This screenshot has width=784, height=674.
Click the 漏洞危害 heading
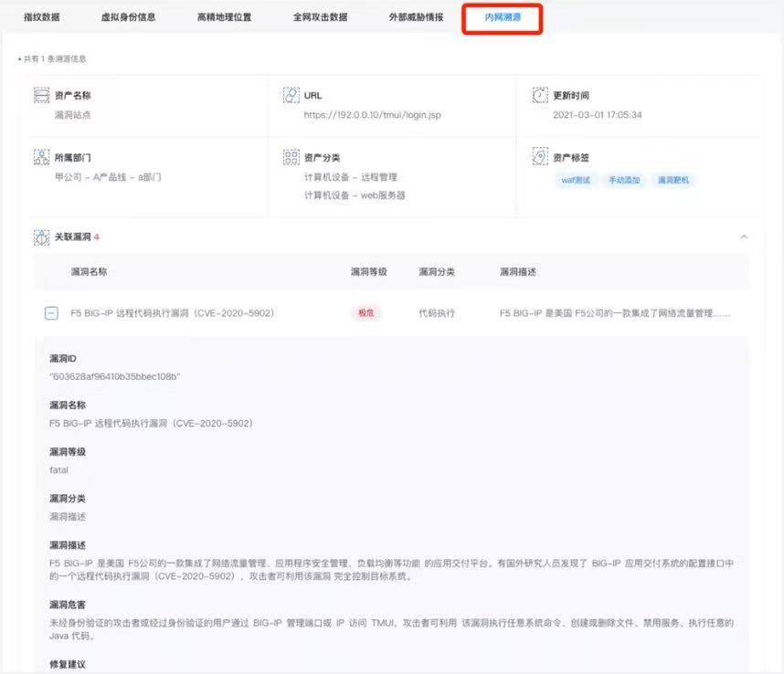coord(68,605)
